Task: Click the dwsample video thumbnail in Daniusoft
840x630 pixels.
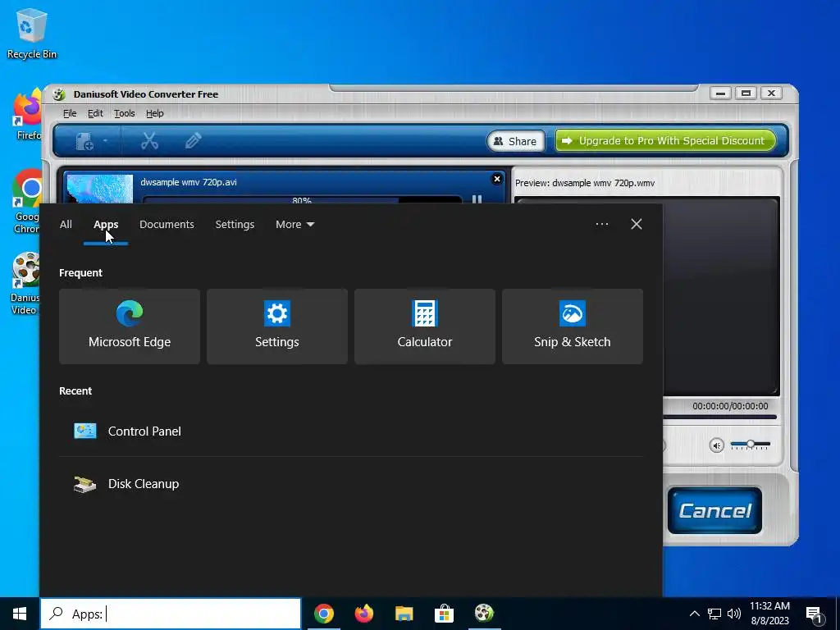Action: tap(100, 189)
